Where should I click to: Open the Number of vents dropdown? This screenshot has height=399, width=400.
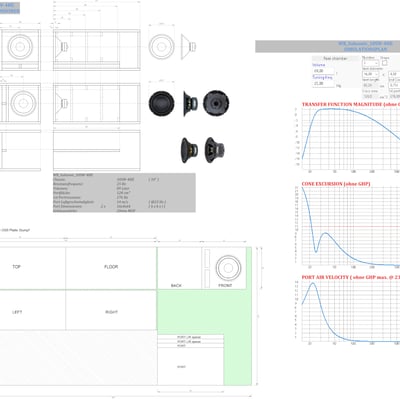click(371, 63)
